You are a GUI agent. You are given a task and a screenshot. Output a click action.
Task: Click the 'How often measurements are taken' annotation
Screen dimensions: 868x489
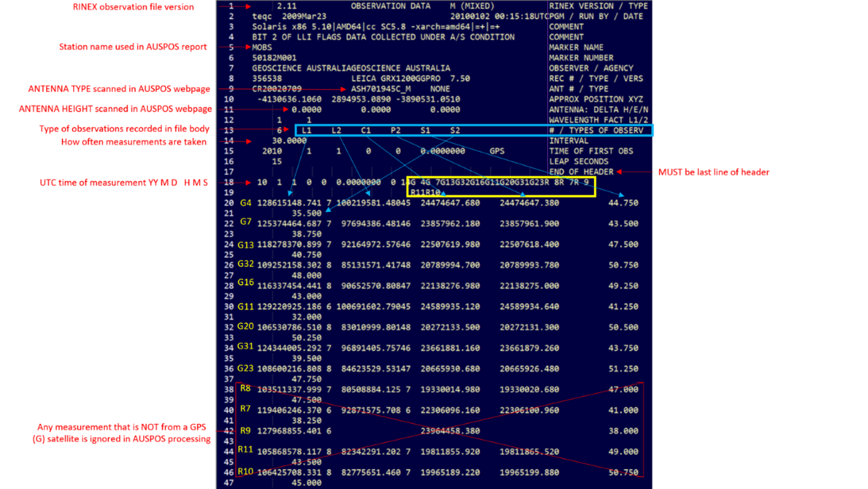pyautogui.click(x=134, y=142)
